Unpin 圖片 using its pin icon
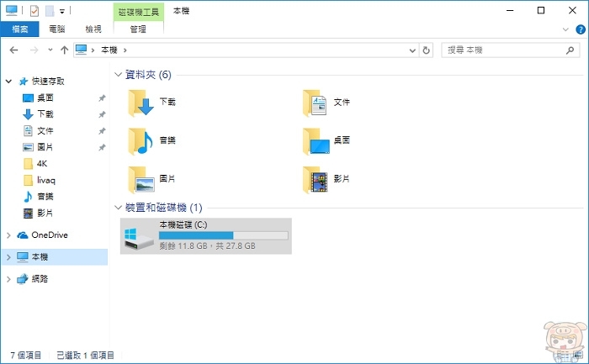This screenshot has width=589, height=364. pos(102,147)
